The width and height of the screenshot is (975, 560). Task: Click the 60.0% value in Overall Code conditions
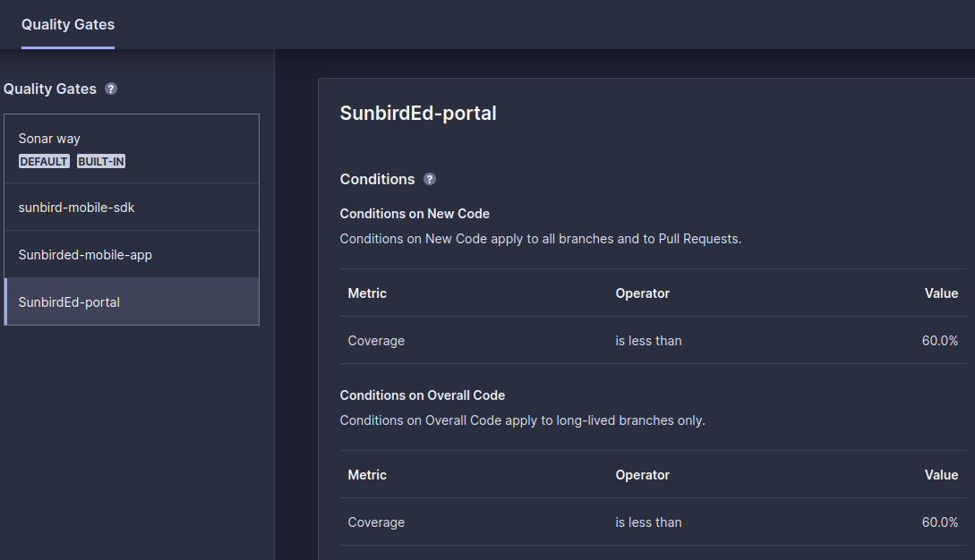941,522
